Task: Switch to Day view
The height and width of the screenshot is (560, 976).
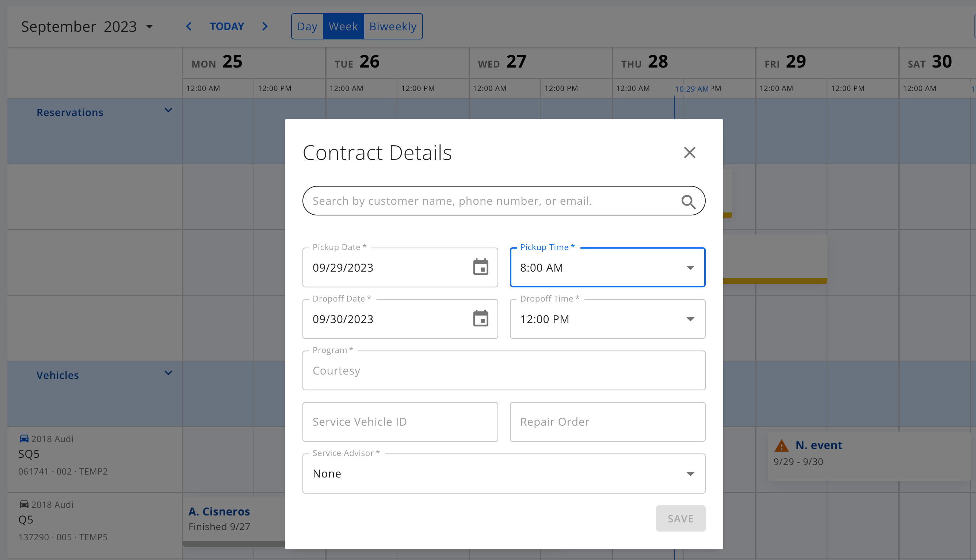Action: (307, 27)
